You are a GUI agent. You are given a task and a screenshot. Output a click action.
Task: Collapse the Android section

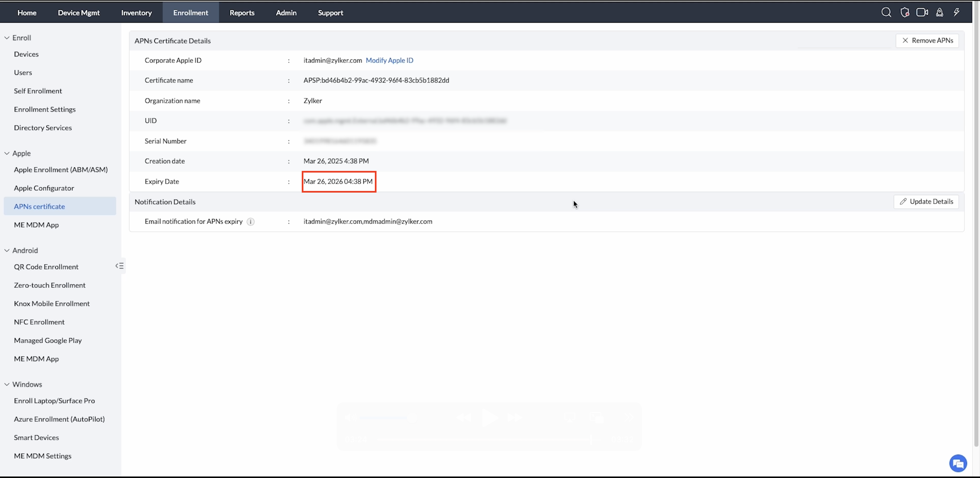pyautogui.click(x=7, y=250)
